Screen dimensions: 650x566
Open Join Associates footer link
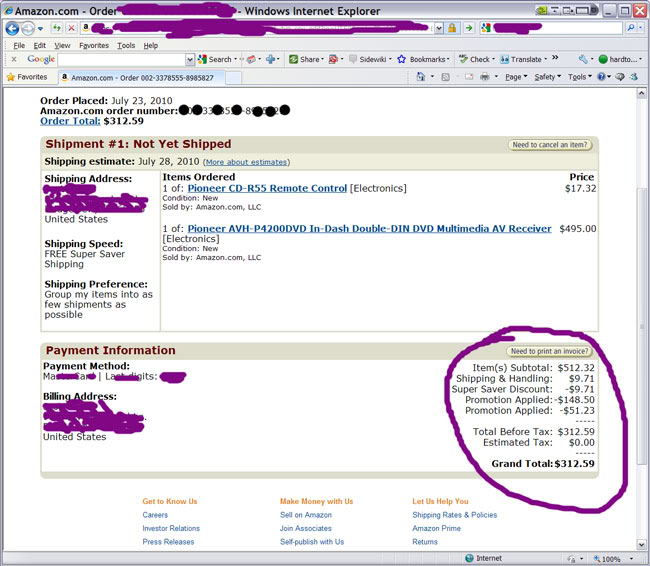pos(306,528)
